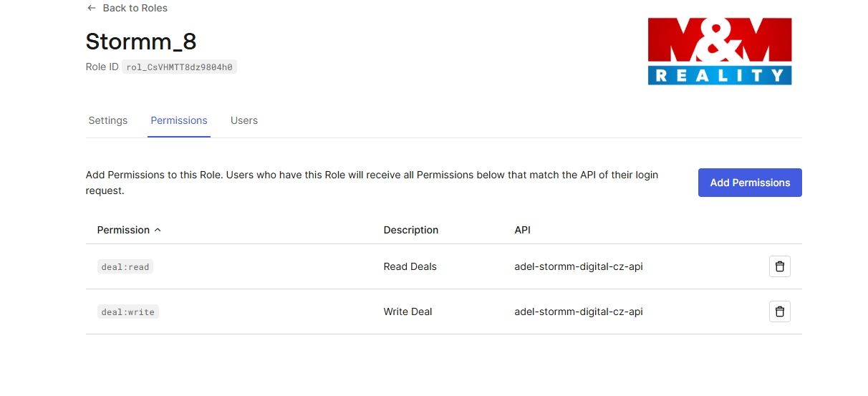Image resolution: width=868 pixels, height=396 pixels.
Task: Open the Settings tab
Action: tap(107, 120)
